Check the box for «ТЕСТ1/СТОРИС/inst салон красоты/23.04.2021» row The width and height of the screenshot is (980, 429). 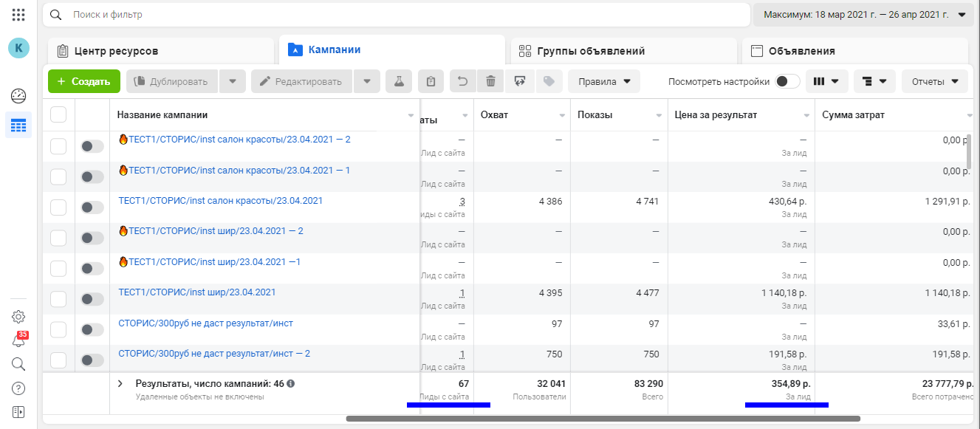point(58,207)
